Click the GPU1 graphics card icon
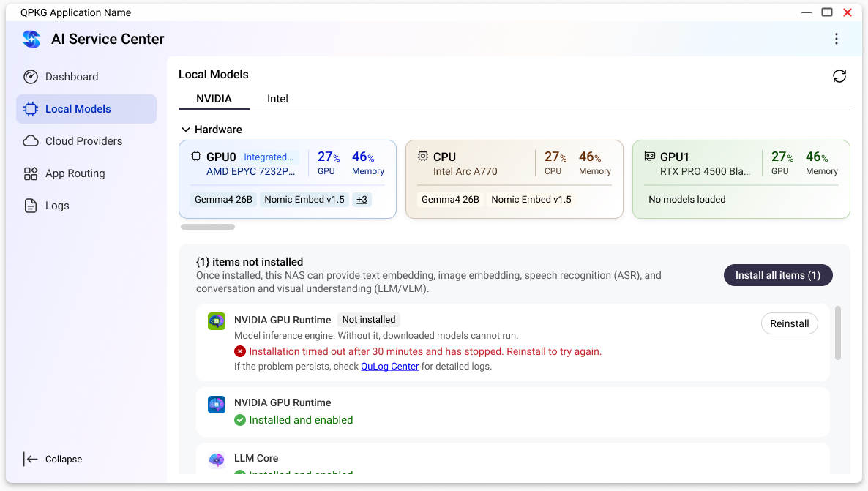The height and width of the screenshot is (491, 868). (x=650, y=156)
